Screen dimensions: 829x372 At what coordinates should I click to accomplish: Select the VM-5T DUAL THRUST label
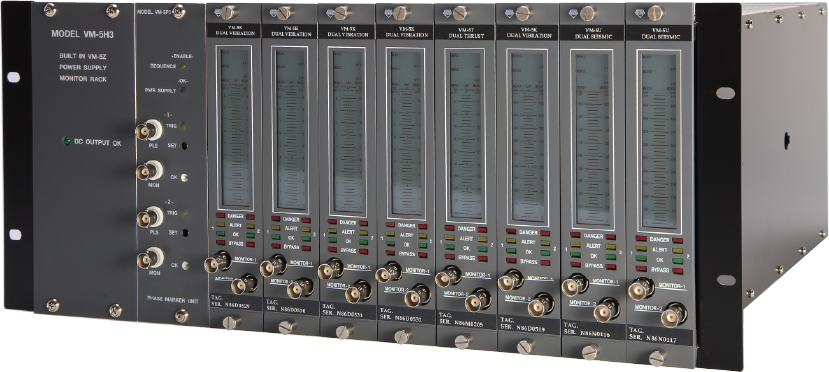click(x=464, y=32)
